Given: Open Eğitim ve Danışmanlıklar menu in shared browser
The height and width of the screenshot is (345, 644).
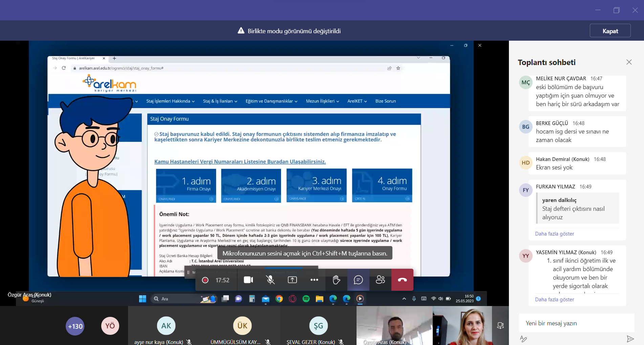Looking at the screenshot, I should [272, 101].
